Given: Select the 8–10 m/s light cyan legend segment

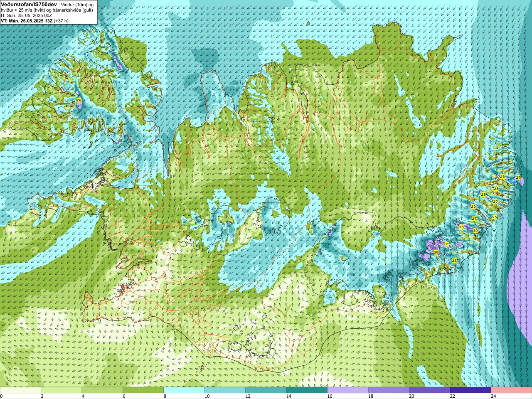Looking at the screenshot, I should pyautogui.click(x=184, y=390).
